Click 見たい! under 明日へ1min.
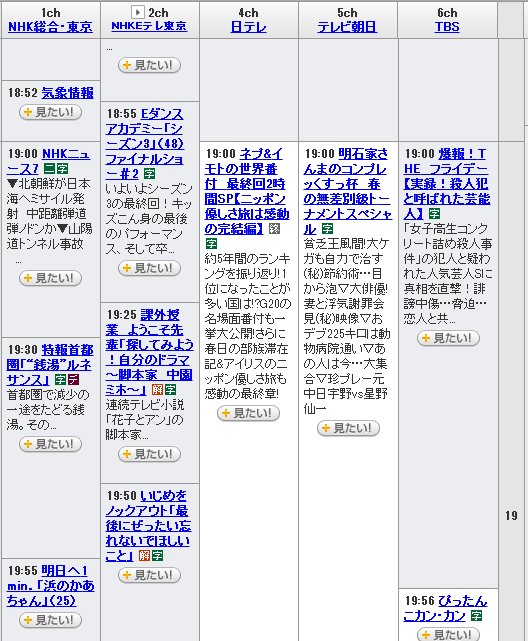The width and height of the screenshot is (528, 641). coord(50,620)
